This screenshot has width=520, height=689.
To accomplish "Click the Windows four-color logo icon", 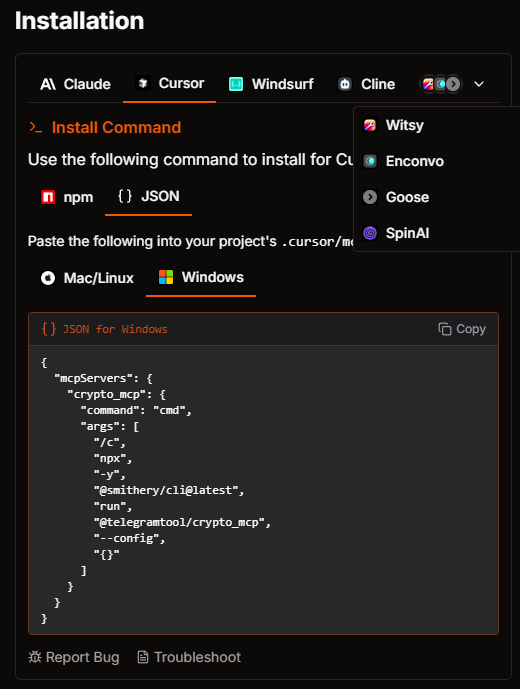I will coord(166,277).
